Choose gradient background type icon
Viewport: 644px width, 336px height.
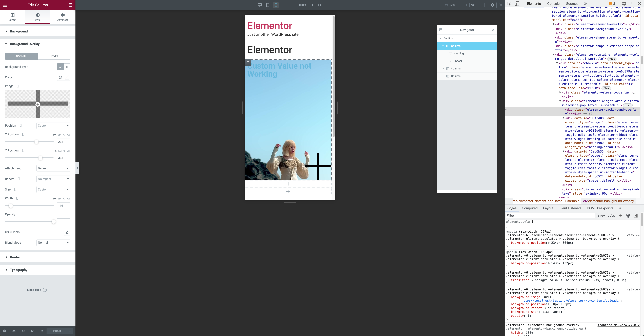(67, 67)
